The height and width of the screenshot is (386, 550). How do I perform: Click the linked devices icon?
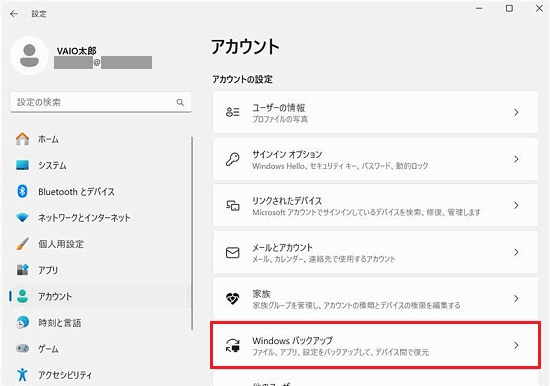coord(233,205)
